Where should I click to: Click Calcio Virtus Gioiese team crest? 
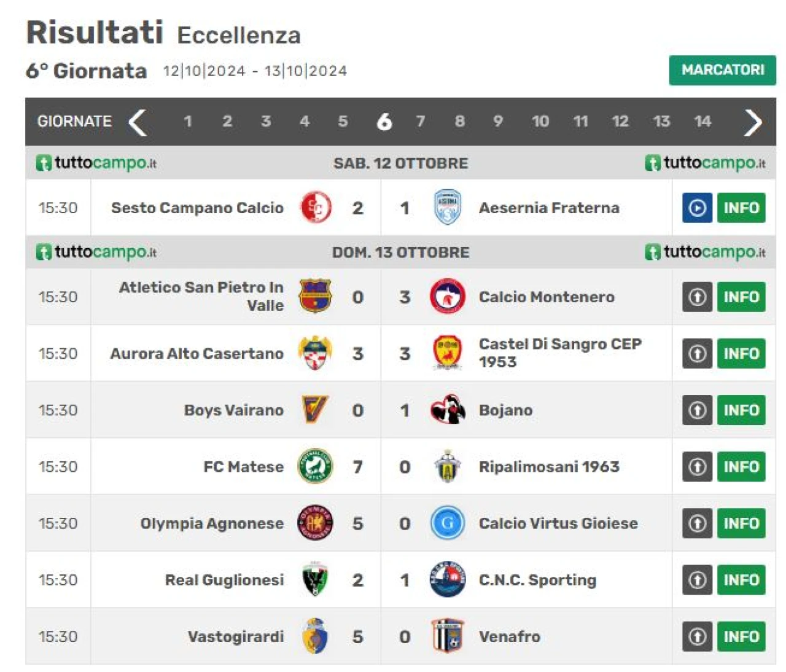[x=447, y=523]
